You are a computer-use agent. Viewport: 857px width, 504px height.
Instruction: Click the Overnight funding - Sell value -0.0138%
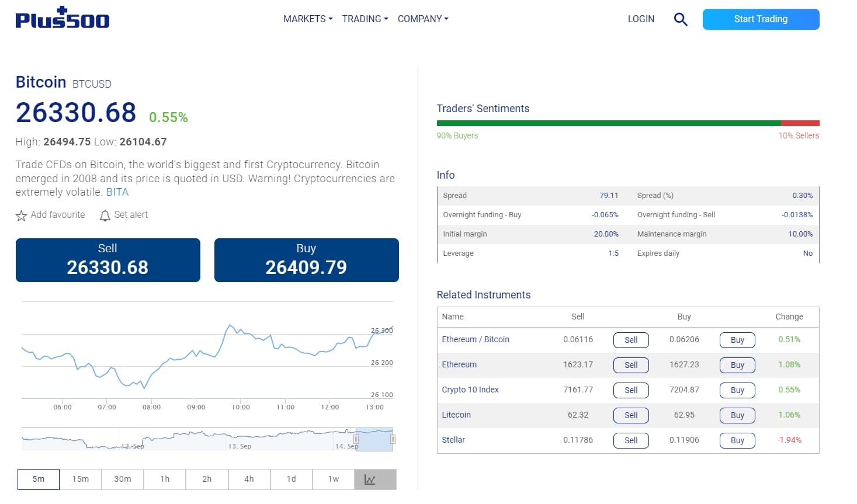point(797,215)
